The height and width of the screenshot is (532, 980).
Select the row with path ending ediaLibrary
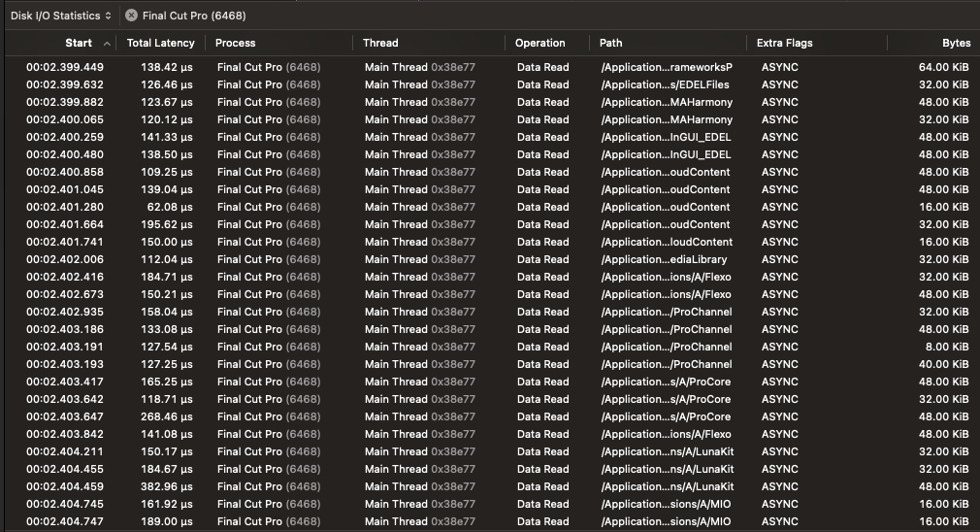pyautogui.click(x=667, y=259)
